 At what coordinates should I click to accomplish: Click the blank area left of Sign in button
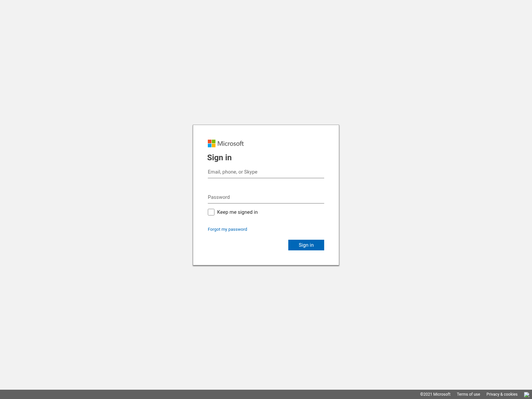pos(246,245)
